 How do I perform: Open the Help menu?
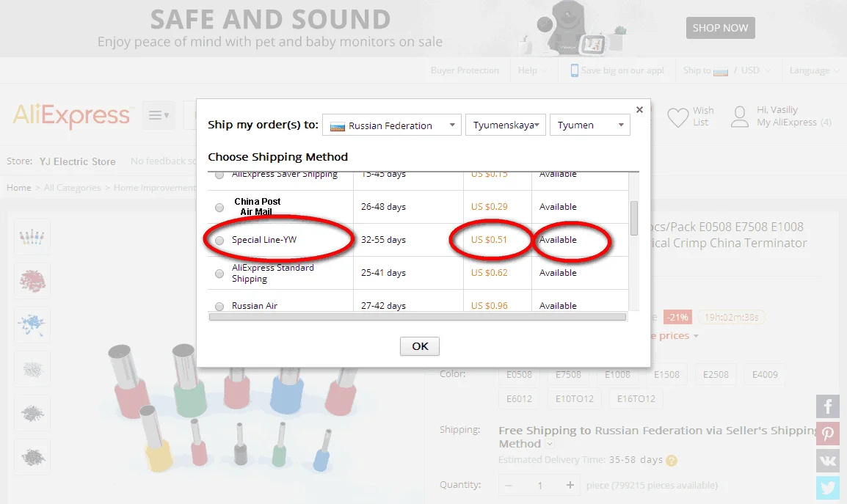click(532, 70)
